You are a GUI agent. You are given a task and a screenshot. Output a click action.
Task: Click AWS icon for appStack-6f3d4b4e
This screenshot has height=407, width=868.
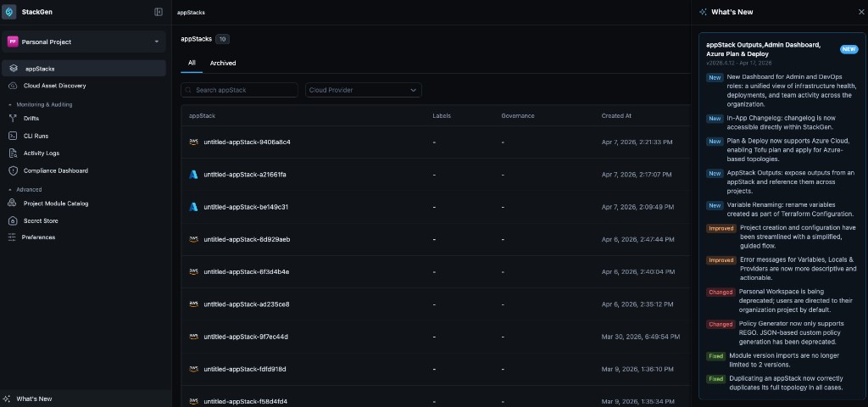click(194, 271)
